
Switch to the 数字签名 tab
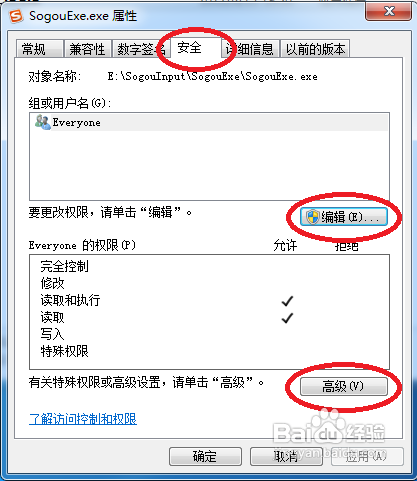coord(140,49)
